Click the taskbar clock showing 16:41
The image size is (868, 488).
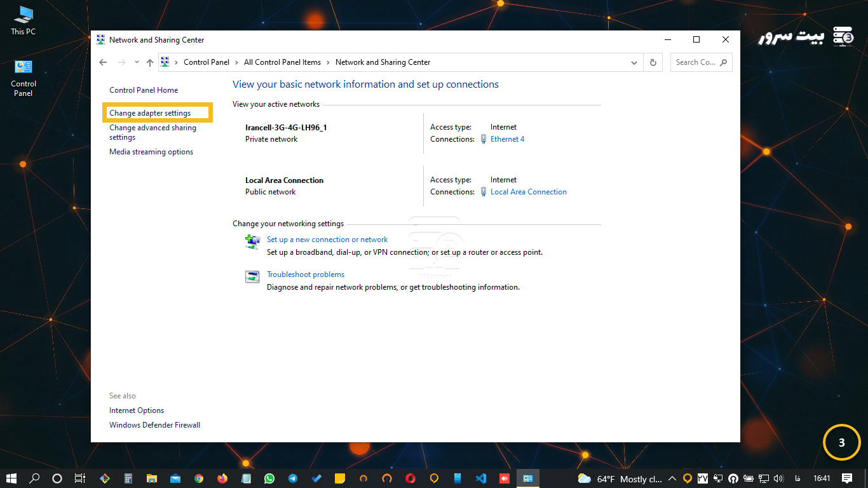tap(822, 478)
